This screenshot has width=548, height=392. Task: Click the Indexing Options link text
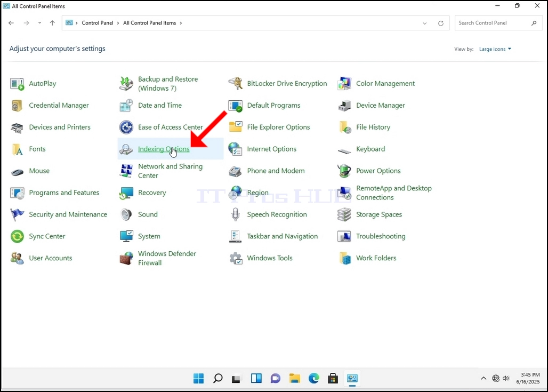pos(164,149)
